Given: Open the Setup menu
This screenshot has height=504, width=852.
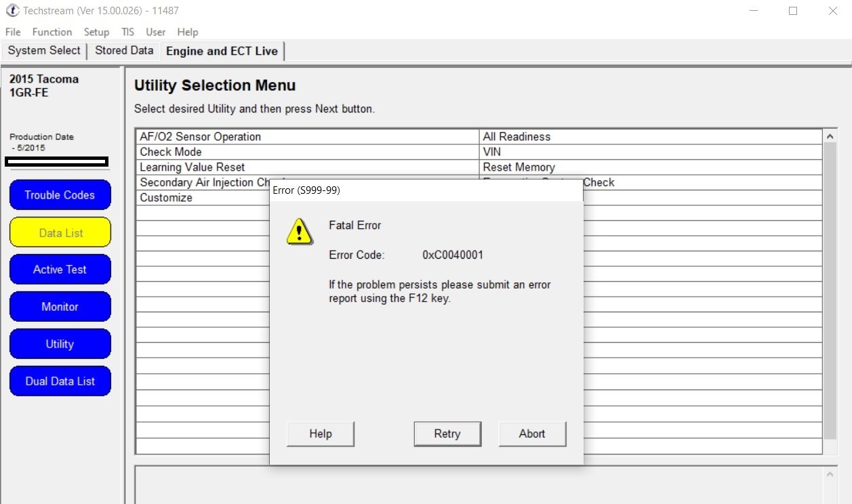Looking at the screenshot, I should pos(96,32).
